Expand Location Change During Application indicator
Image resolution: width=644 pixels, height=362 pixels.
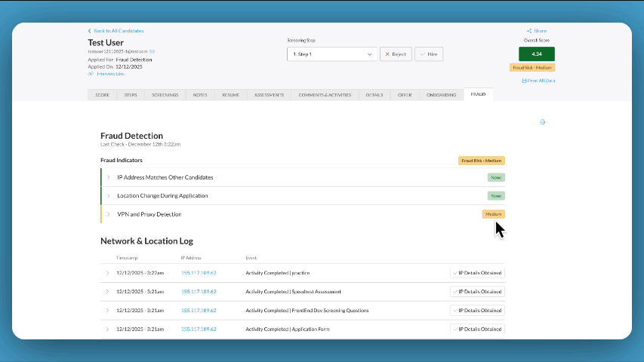tap(109, 195)
